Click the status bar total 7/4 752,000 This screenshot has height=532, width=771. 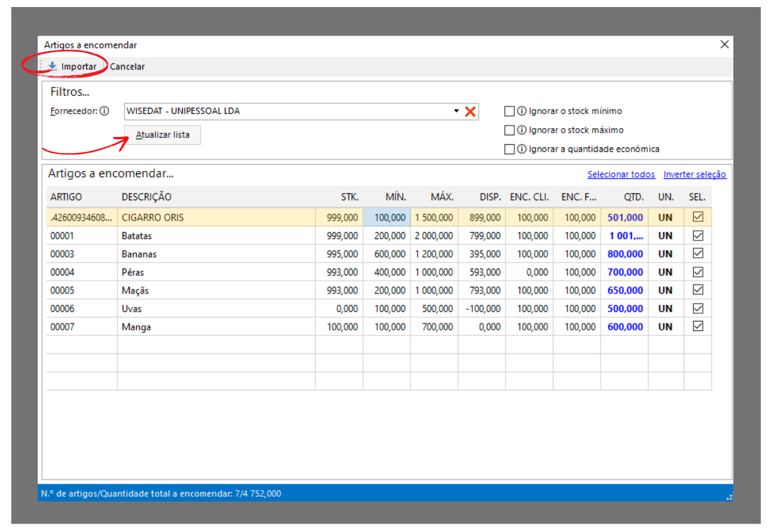pos(258,494)
